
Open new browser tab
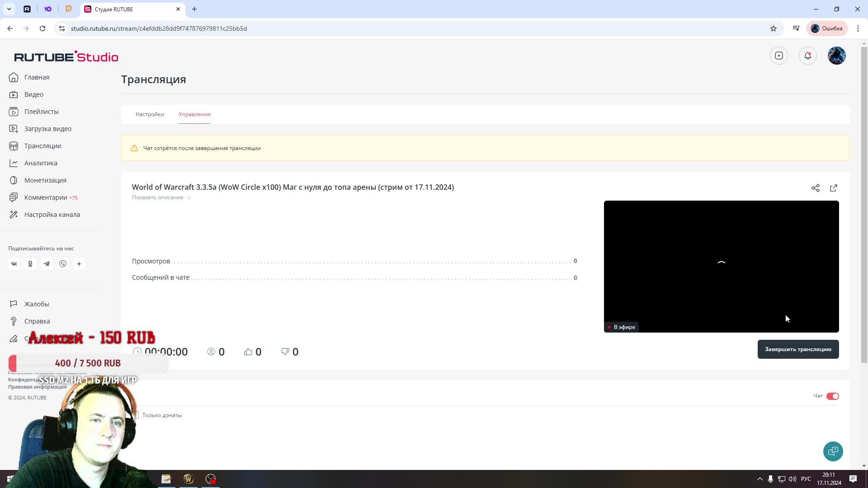click(x=194, y=9)
